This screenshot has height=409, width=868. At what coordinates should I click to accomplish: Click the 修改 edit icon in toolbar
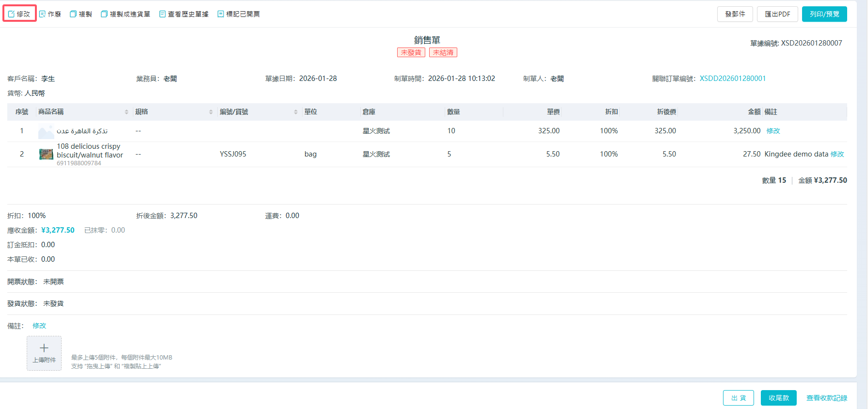coord(12,14)
